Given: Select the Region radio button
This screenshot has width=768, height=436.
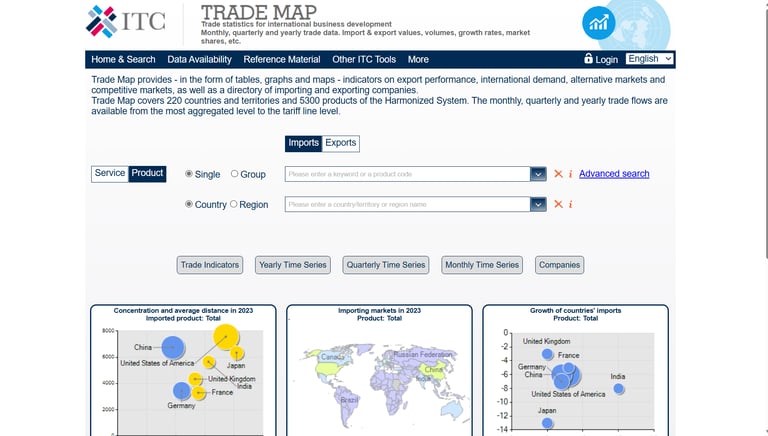Looking at the screenshot, I should coord(233,204).
